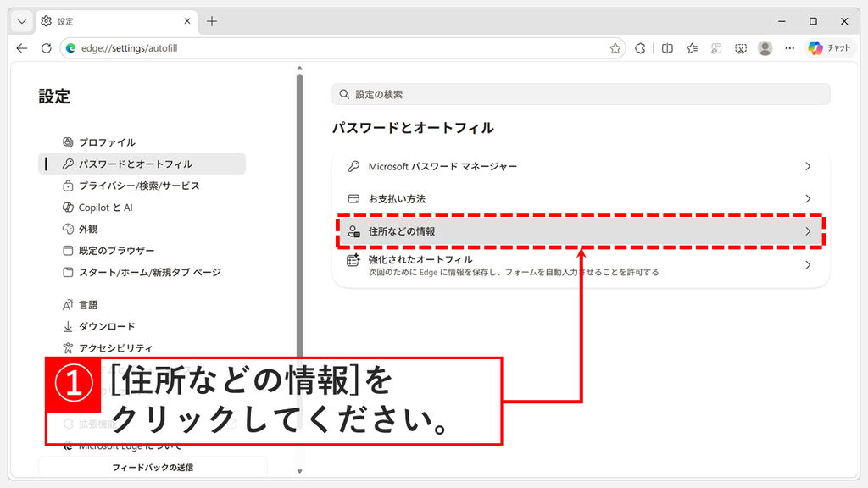Click the language icon beside 言語
The height and width of the screenshot is (488, 868).
68,305
